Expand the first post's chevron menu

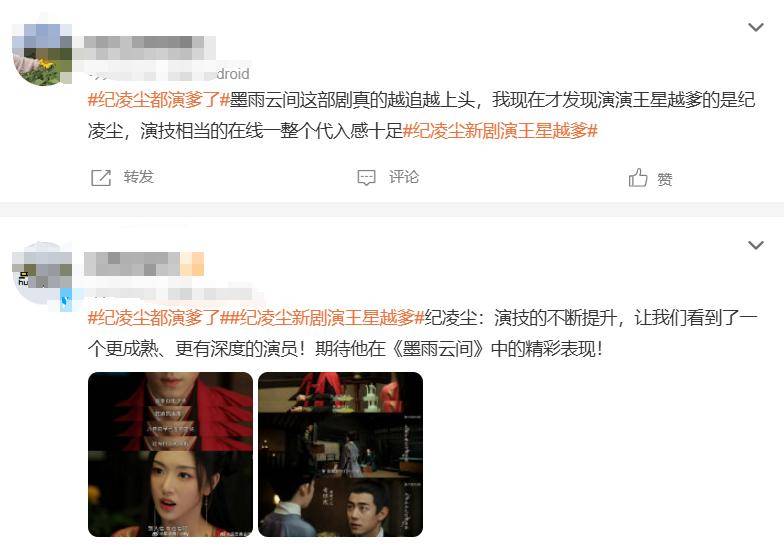click(x=756, y=27)
